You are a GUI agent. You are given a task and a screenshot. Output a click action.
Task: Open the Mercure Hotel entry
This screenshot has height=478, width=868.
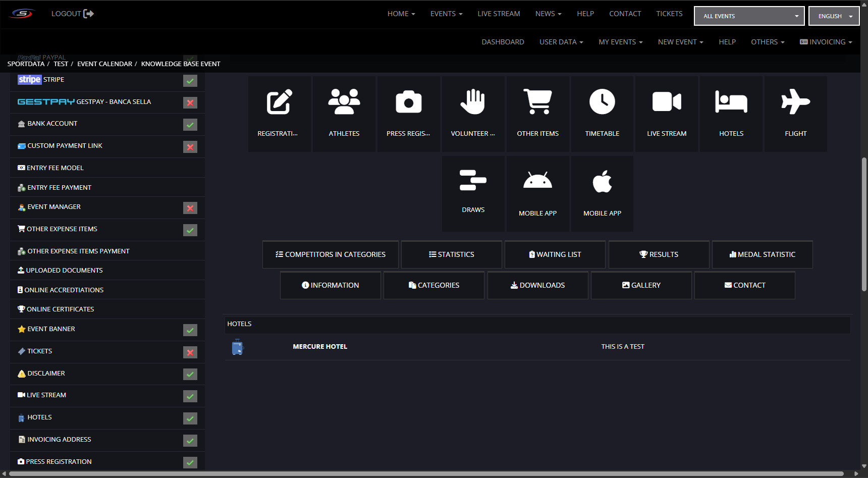tap(320, 347)
